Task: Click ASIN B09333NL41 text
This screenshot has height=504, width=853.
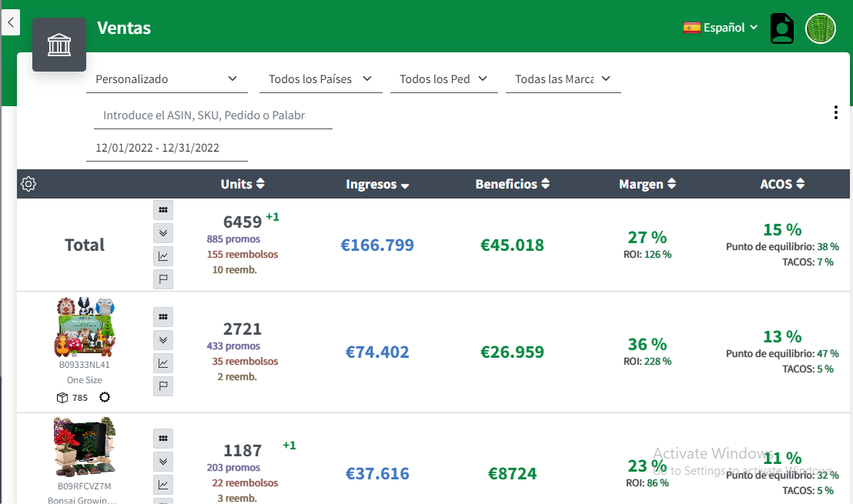Action: [85, 365]
